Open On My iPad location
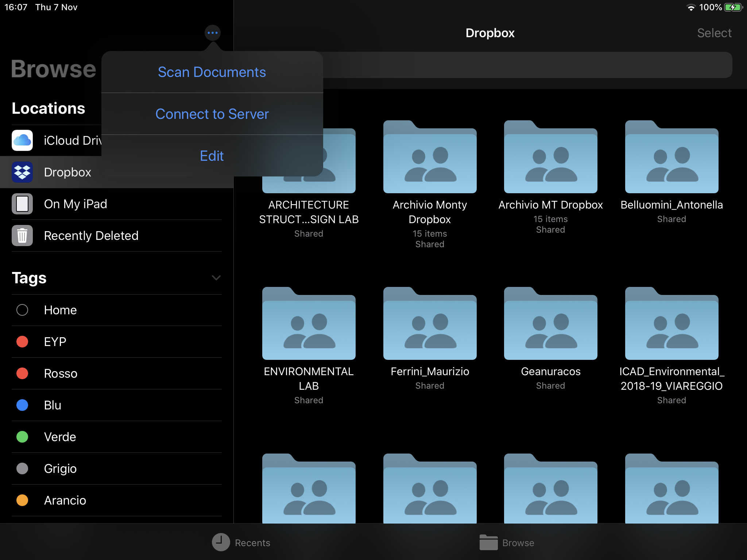The height and width of the screenshot is (560, 747). [75, 204]
